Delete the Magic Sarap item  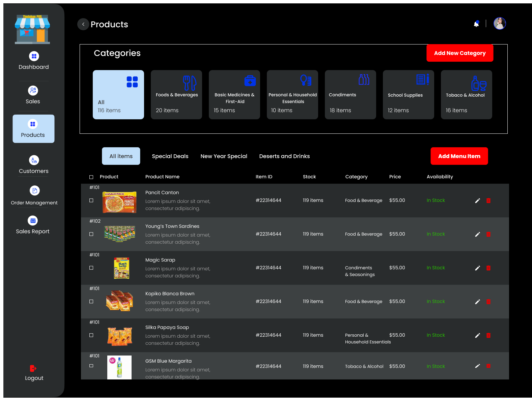[x=488, y=268]
